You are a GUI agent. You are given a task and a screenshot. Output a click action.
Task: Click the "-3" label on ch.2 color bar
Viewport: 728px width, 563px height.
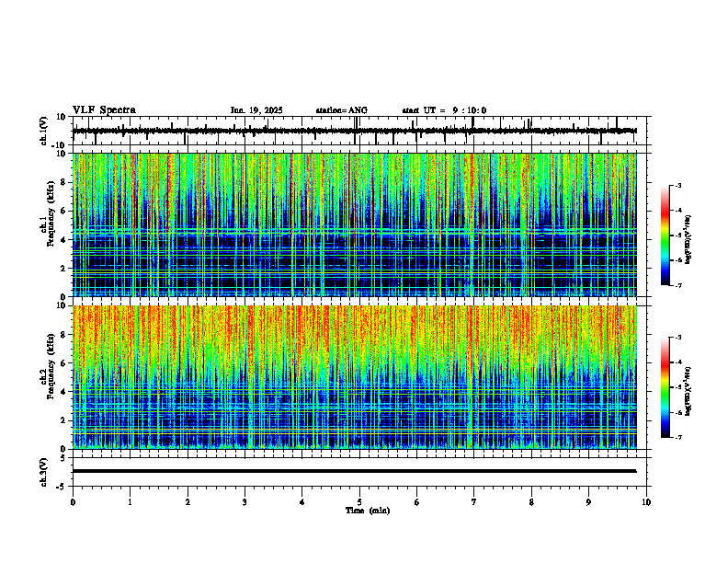pos(677,338)
